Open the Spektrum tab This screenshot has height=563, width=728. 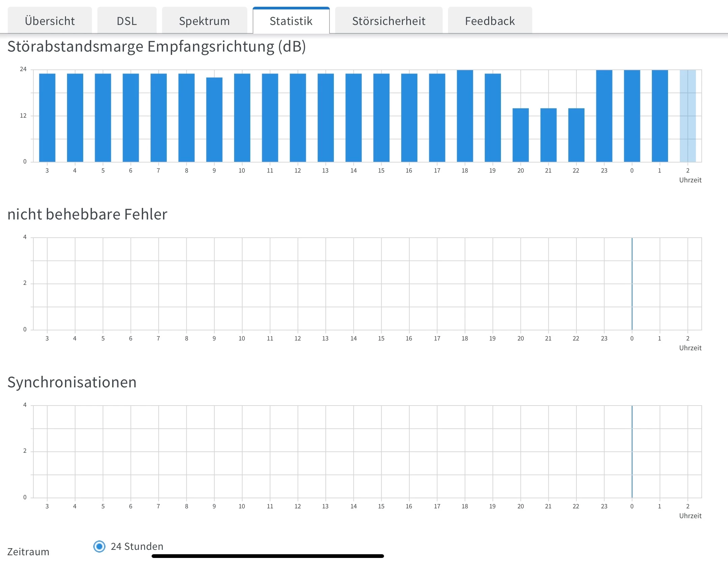click(x=204, y=21)
